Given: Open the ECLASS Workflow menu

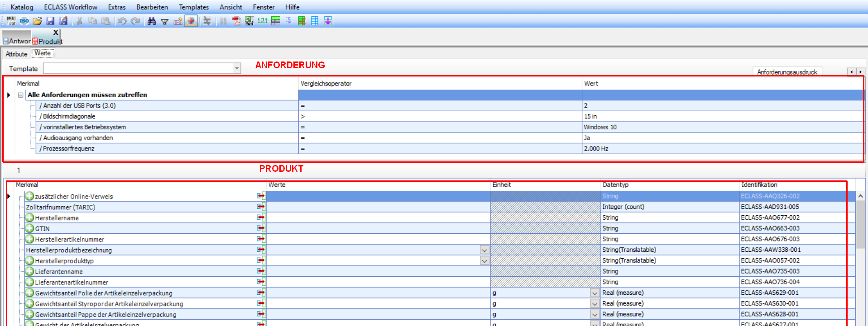Looking at the screenshot, I should (x=70, y=7).
